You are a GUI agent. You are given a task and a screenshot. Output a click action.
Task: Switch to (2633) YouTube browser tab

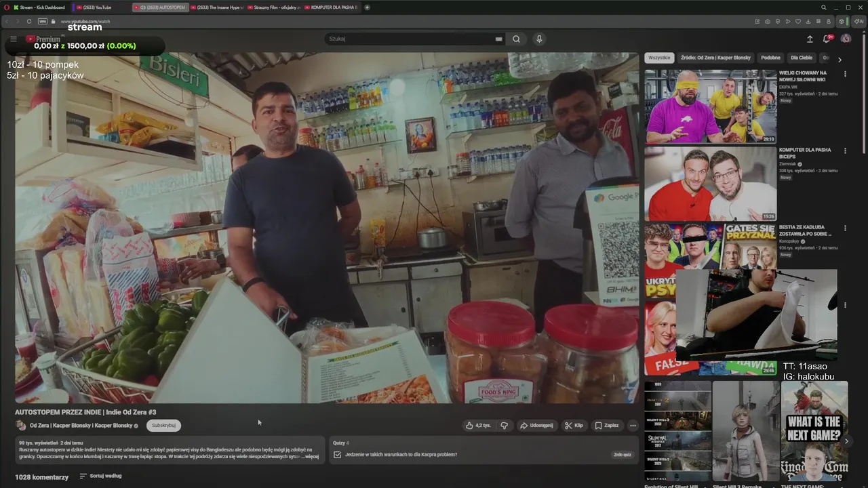(x=102, y=7)
